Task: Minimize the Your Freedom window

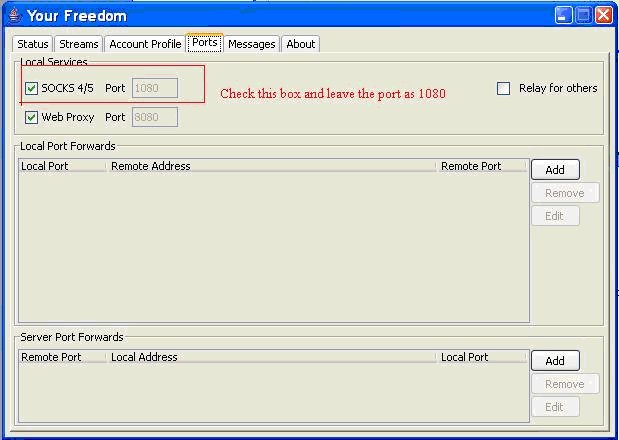Action: 563,15
